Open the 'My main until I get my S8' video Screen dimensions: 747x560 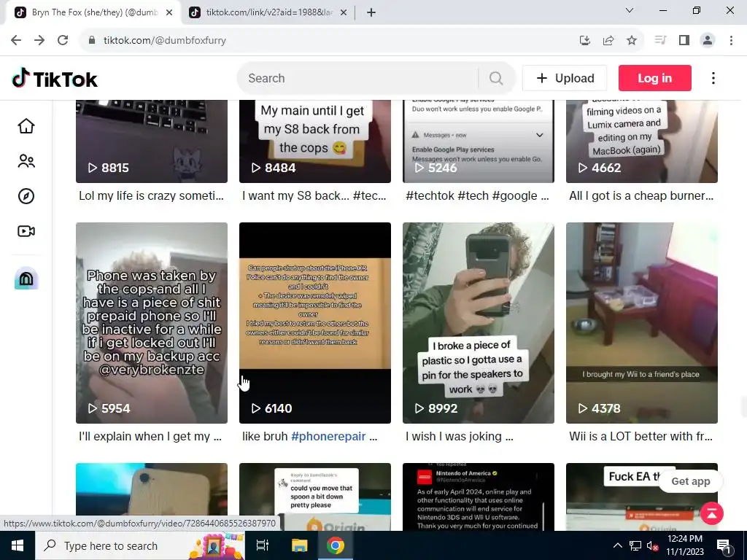pyautogui.click(x=315, y=141)
